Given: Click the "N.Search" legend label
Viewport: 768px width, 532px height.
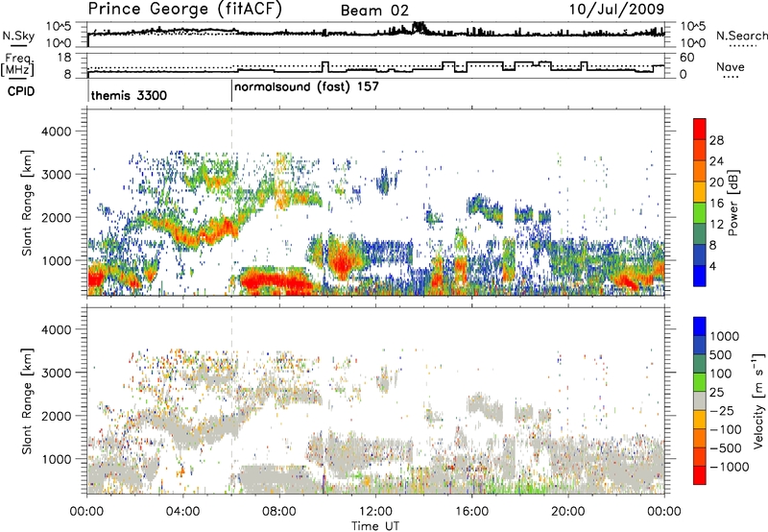Looking at the screenshot, I should click(742, 36).
